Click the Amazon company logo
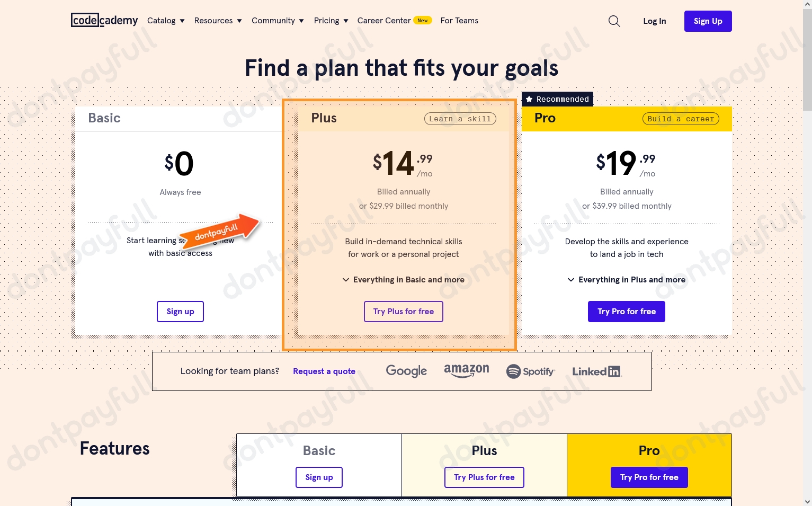 point(466,371)
